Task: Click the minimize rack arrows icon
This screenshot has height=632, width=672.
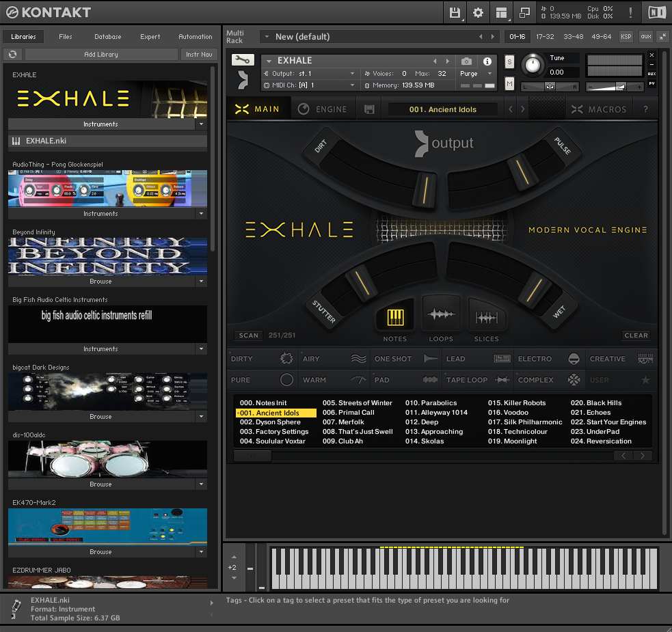Action: tap(663, 37)
